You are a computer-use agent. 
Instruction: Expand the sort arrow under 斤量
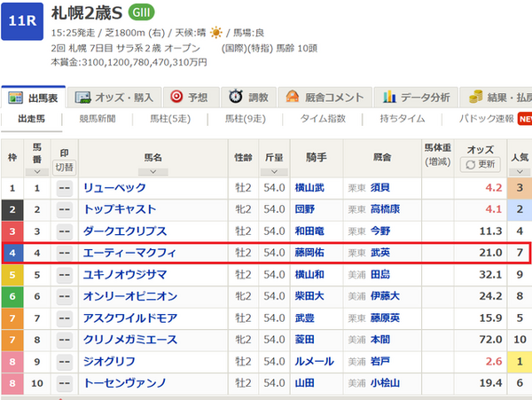(273, 171)
